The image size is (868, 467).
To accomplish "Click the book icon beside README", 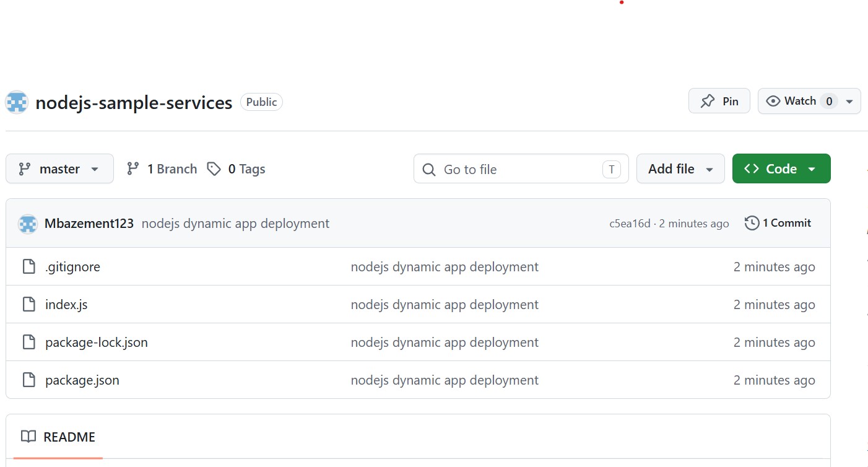I will click(x=28, y=437).
